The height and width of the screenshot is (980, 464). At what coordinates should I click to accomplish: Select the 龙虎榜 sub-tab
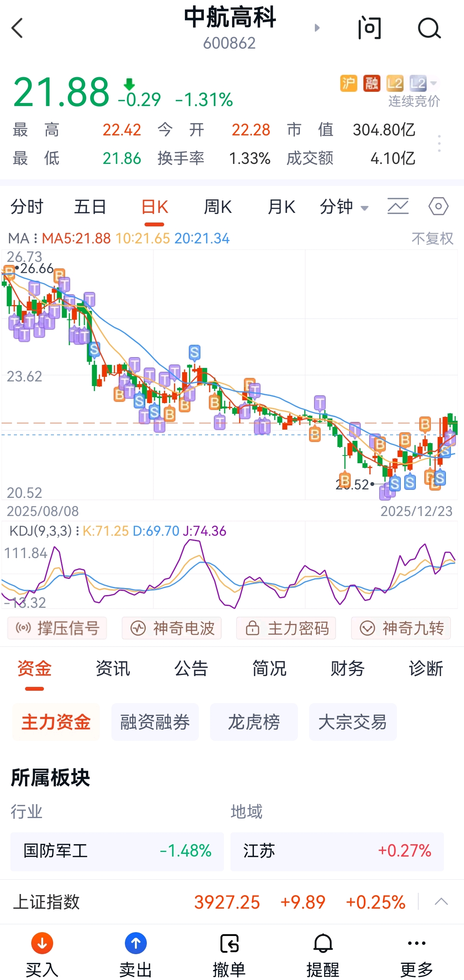254,722
